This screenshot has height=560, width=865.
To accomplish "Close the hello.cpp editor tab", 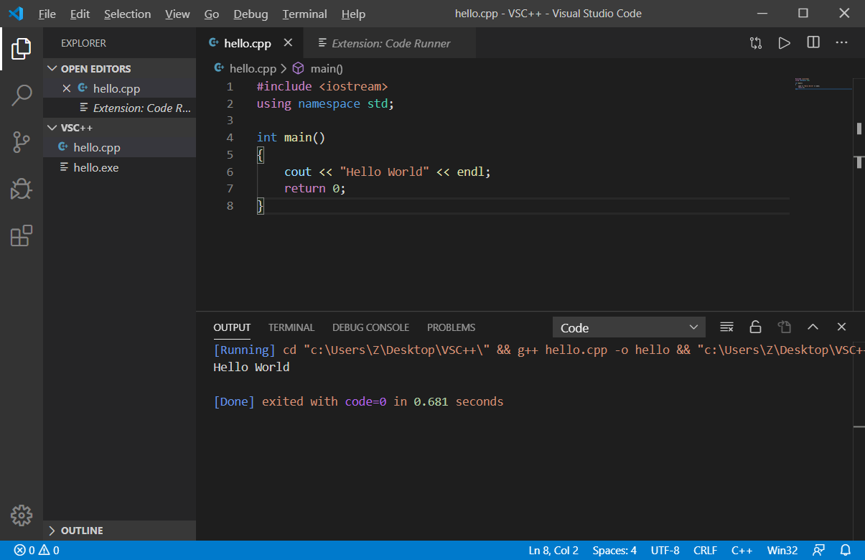I will (x=288, y=42).
